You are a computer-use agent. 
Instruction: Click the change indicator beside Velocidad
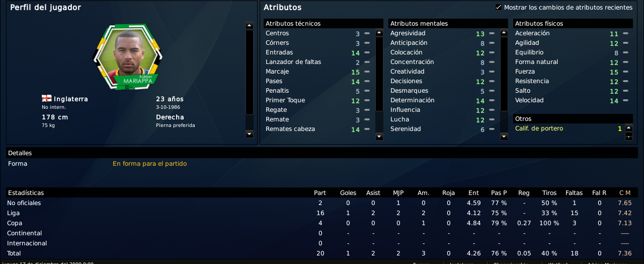pos(625,101)
